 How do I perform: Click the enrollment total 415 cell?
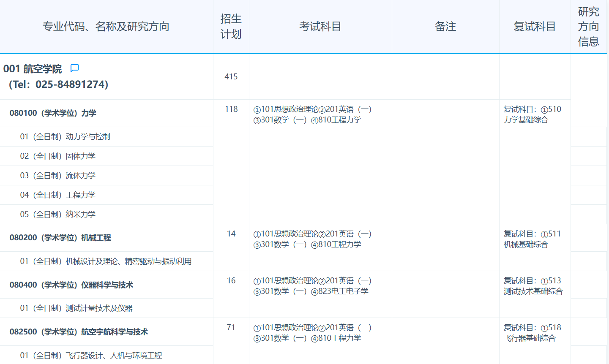(231, 77)
